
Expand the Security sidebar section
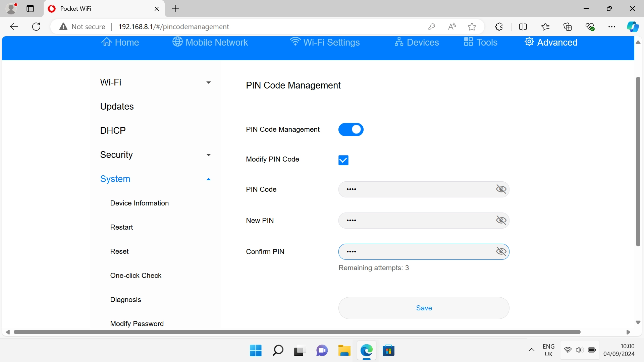click(x=208, y=155)
